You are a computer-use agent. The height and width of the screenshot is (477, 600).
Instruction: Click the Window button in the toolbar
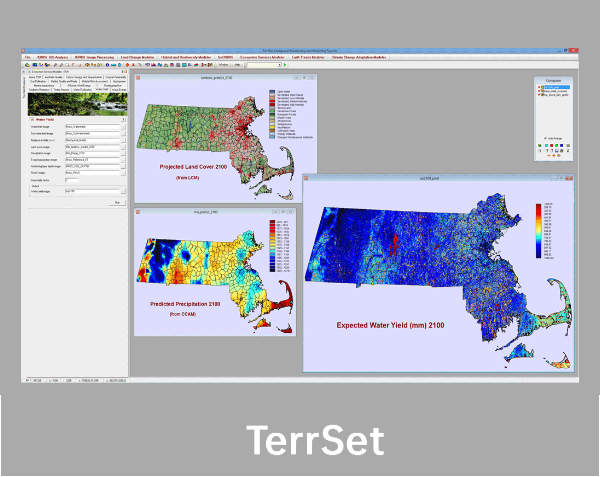[223, 65]
